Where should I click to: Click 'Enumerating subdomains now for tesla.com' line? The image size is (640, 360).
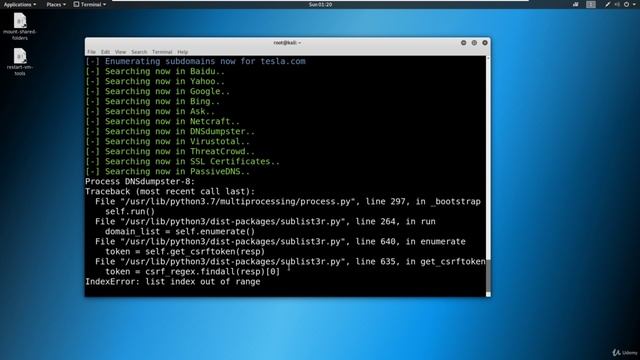195,61
